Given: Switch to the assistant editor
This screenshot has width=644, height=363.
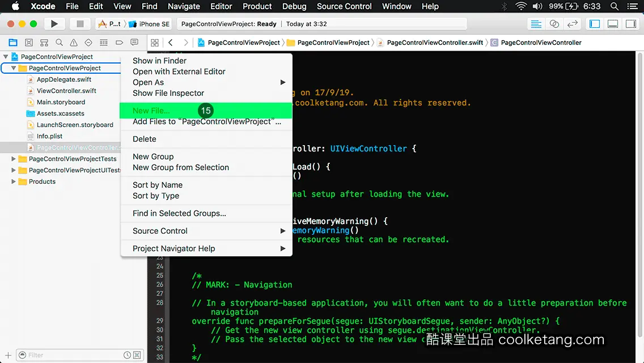Looking at the screenshot, I should pos(554,24).
